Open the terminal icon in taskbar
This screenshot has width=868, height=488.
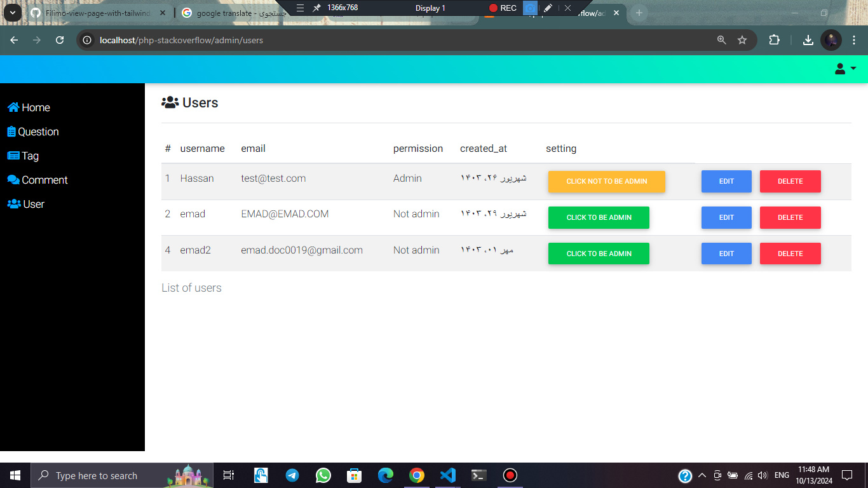point(479,475)
